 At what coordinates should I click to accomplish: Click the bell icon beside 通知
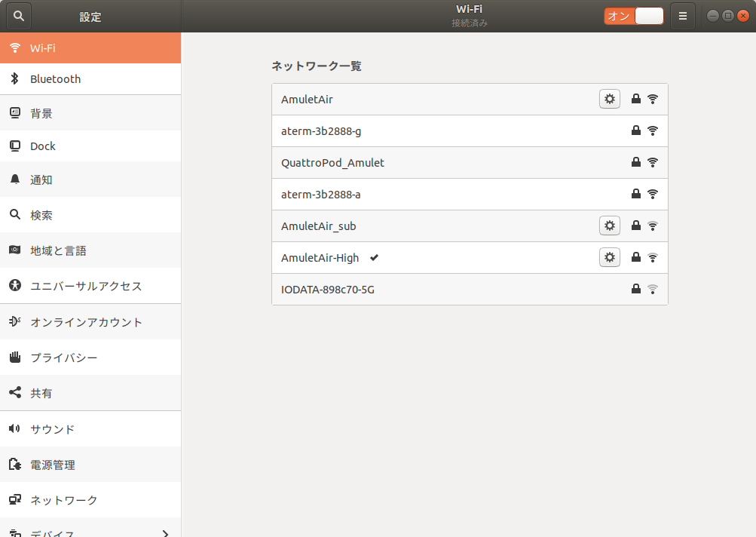(x=15, y=179)
